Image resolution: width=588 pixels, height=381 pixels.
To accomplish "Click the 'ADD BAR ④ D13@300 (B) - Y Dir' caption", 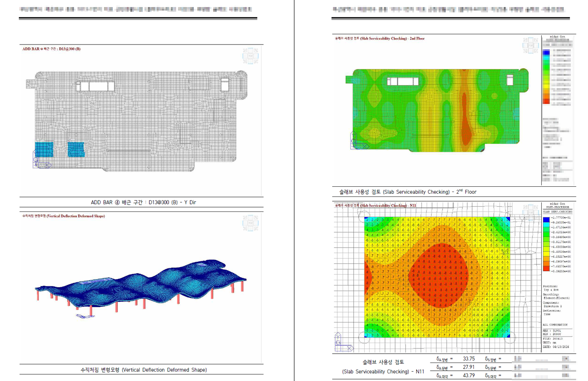I will [x=141, y=203].
